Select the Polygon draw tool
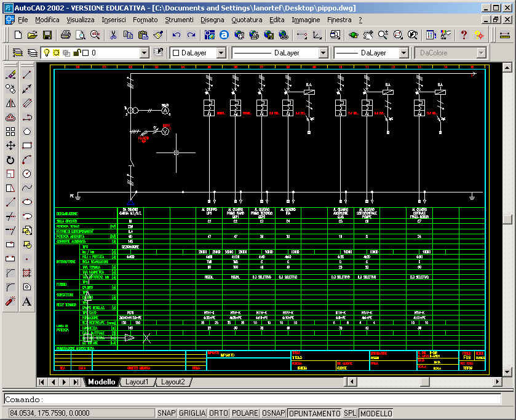Viewport: 516px width, 420px height. [x=27, y=132]
